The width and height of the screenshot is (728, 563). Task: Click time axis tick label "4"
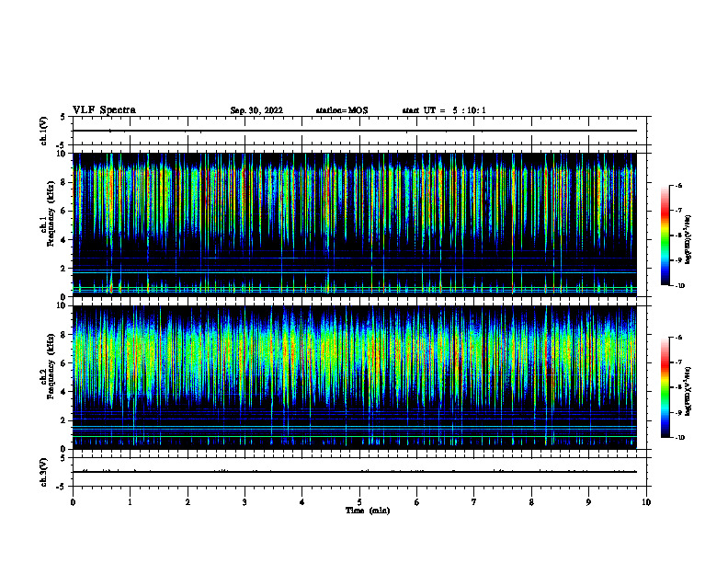(302, 502)
